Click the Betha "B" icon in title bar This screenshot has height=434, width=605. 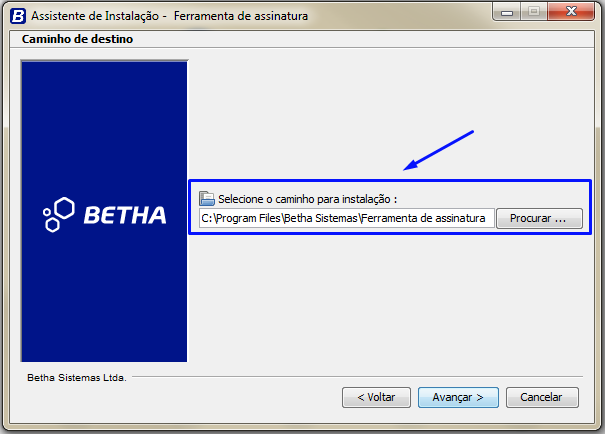18,16
